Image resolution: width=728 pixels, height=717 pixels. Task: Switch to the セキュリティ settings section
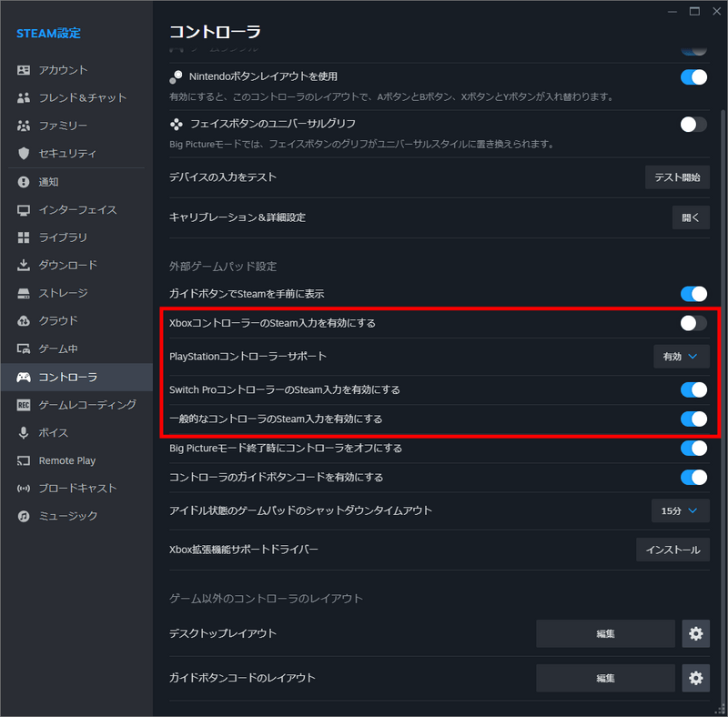pos(22,154)
